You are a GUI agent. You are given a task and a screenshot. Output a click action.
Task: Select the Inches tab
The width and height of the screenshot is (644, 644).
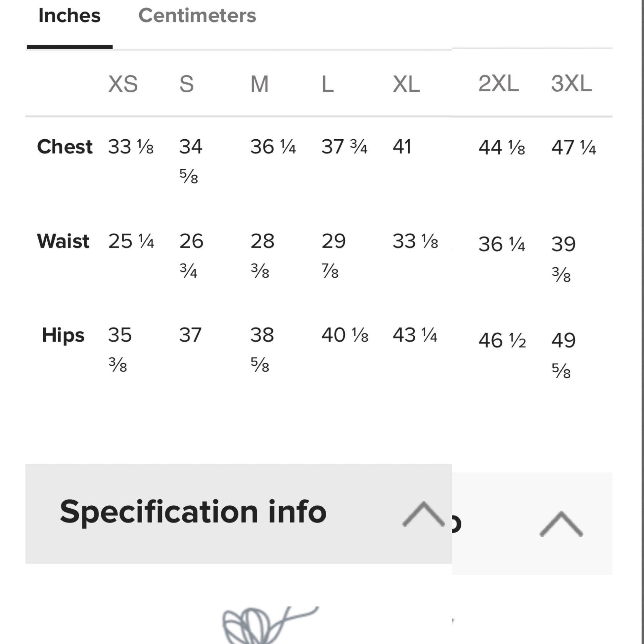tap(69, 16)
